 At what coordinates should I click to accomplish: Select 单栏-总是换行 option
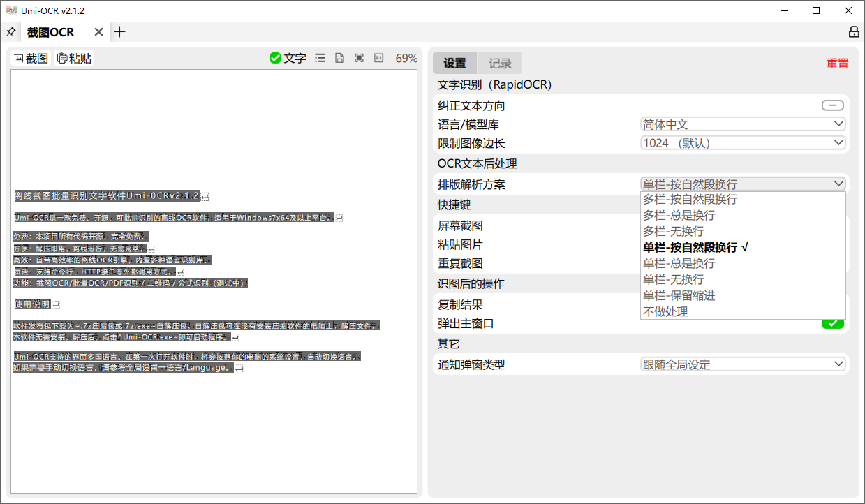[743, 264]
